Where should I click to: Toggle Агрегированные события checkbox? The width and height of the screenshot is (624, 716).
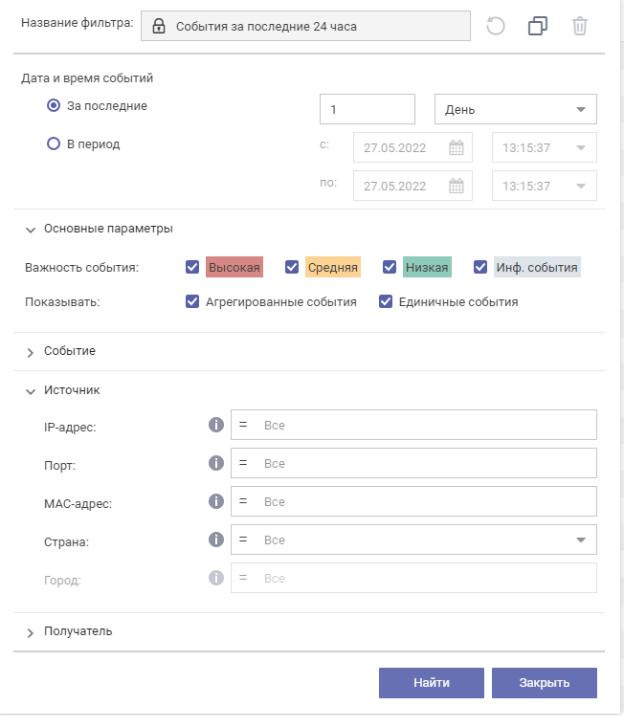[192, 301]
